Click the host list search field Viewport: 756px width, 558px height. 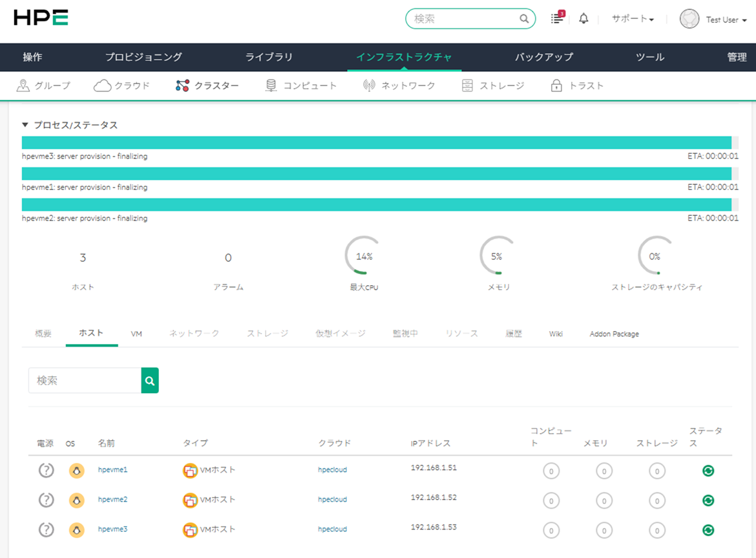[x=85, y=381]
